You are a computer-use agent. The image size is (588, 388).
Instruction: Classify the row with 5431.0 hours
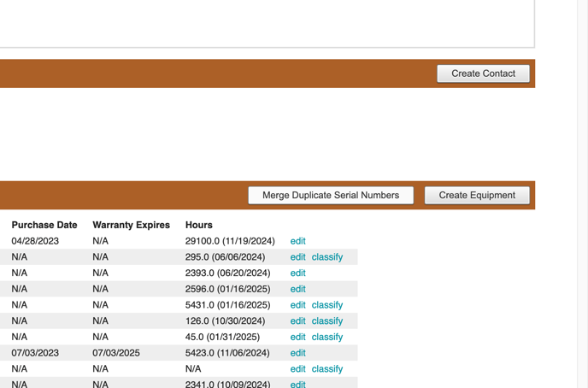coord(326,305)
